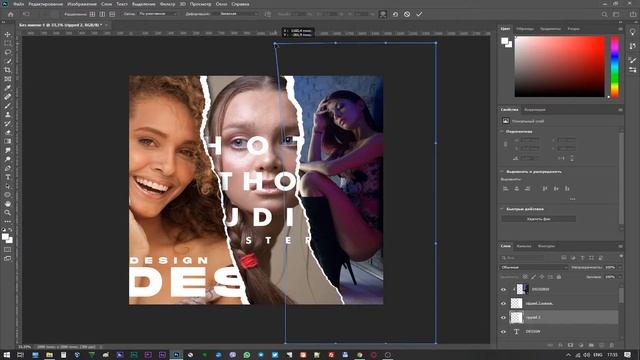Add a layer mask from Layers panel footer

pos(571,345)
